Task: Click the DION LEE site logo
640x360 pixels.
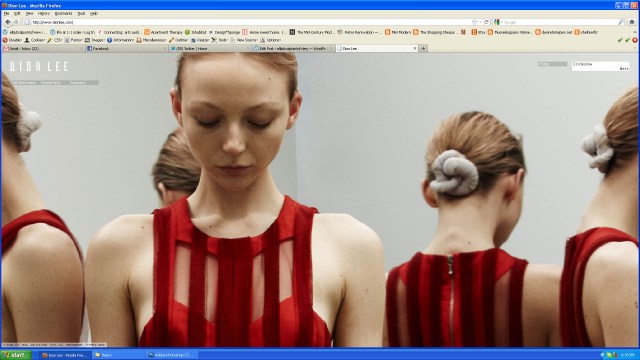Action: tap(39, 67)
